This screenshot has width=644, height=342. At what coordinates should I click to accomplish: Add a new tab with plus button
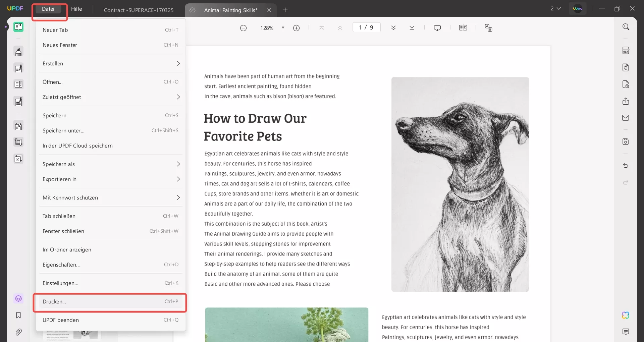[x=285, y=10]
